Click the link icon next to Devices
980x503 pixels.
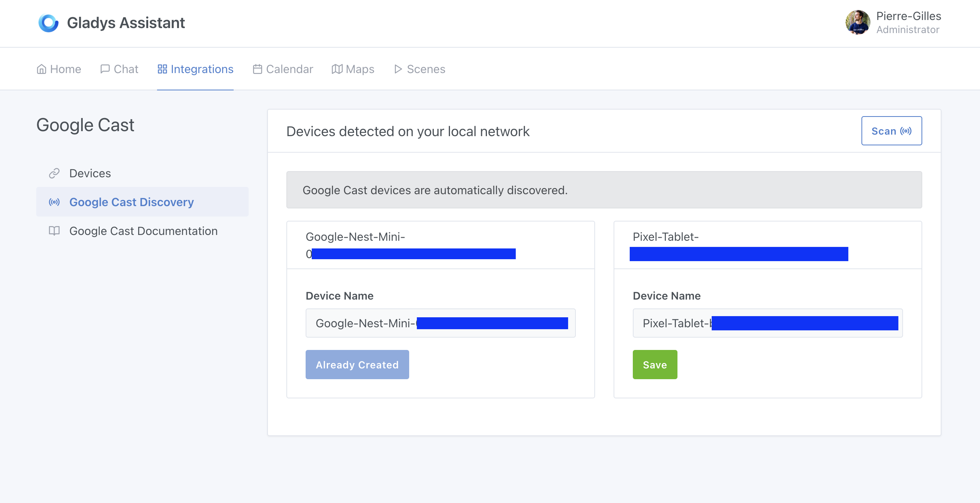pos(54,173)
